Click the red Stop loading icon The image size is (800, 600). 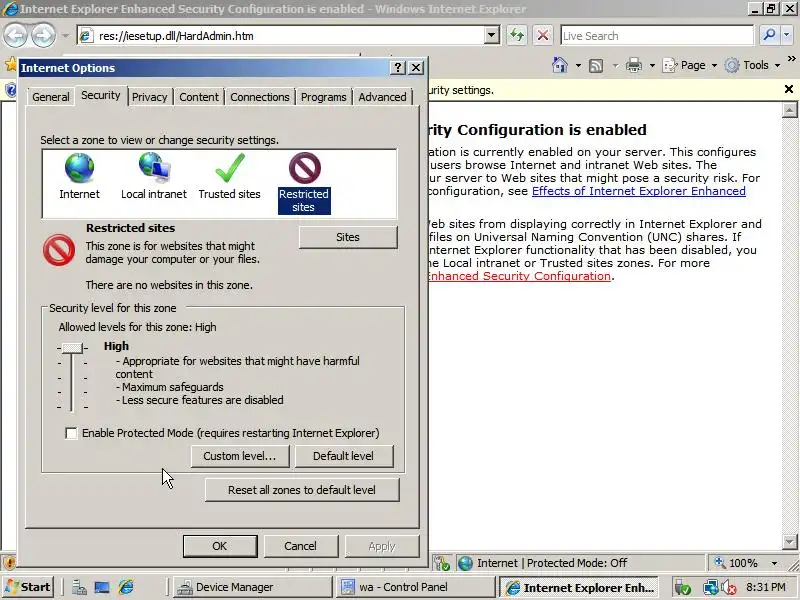tap(543, 36)
